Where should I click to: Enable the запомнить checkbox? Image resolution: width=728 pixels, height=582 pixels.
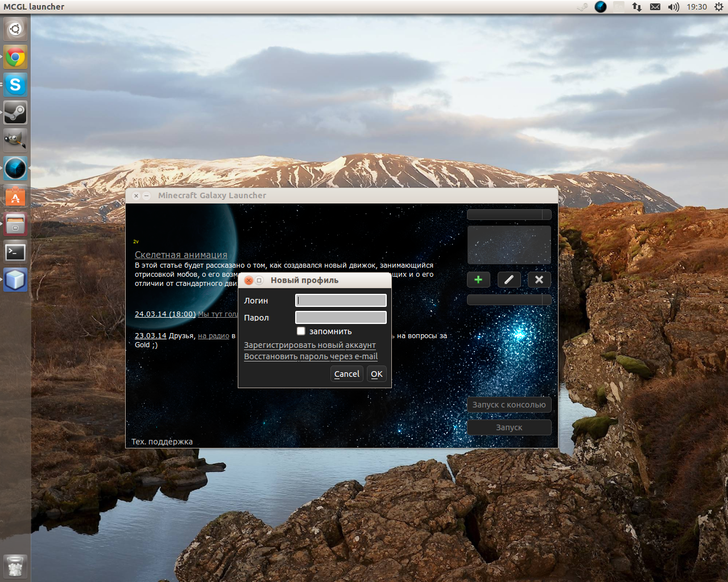(301, 331)
